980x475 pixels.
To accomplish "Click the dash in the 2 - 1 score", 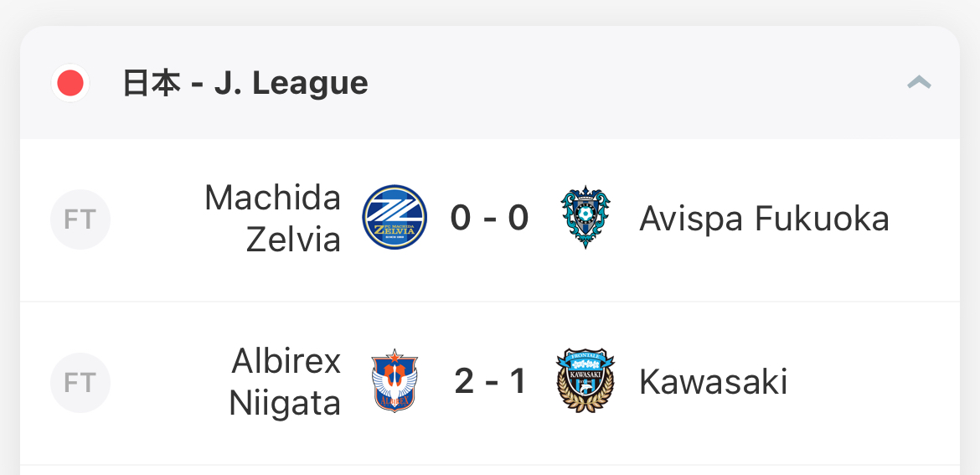I will (x=492, y=383).
